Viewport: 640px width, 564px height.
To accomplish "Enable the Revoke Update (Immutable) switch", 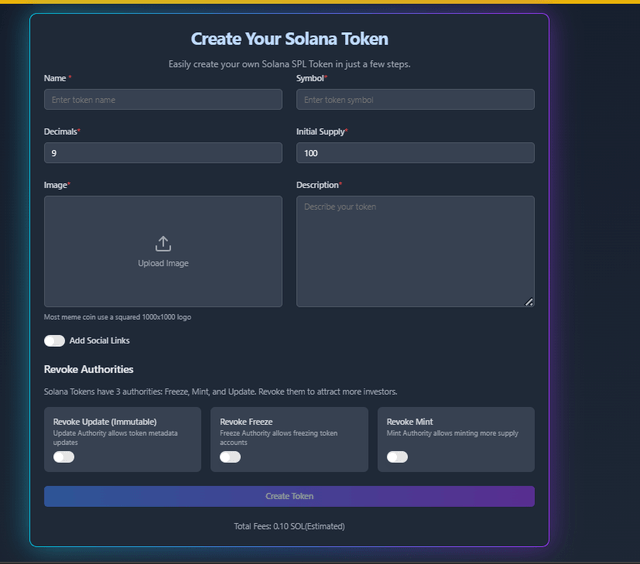I will click(64, 457).
